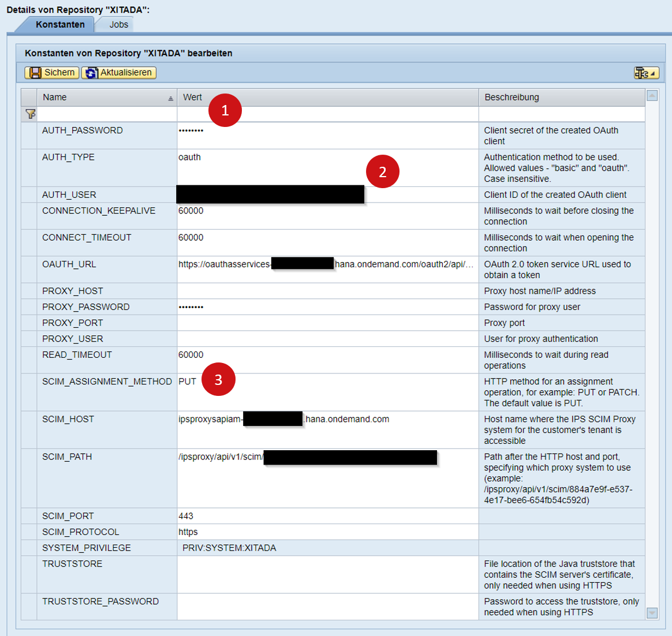Viewport: 672px width, 636px height.
Task: Select the AUTH_USER name cell
Action: [x=107, y=194]
